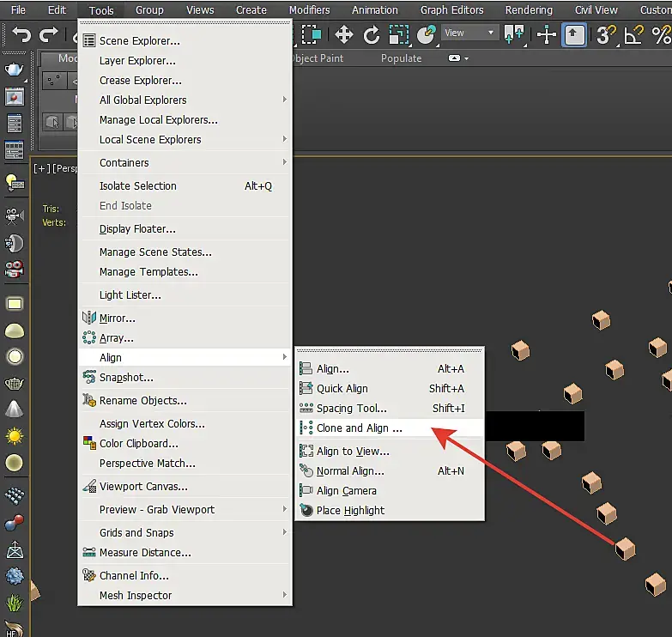Expand All Global Explorers submenu
The width and height of the screenshot is (672, 637).
click(x=185, y=100)
